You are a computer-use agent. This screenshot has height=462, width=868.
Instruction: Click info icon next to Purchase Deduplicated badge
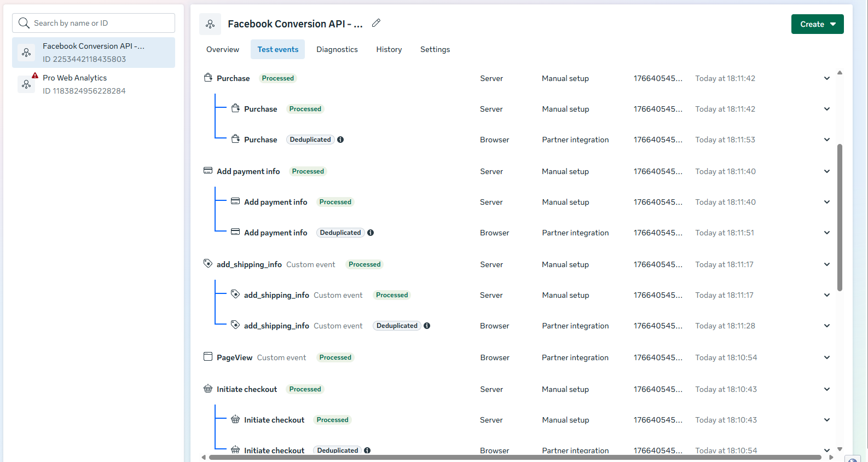pos(340,140)
